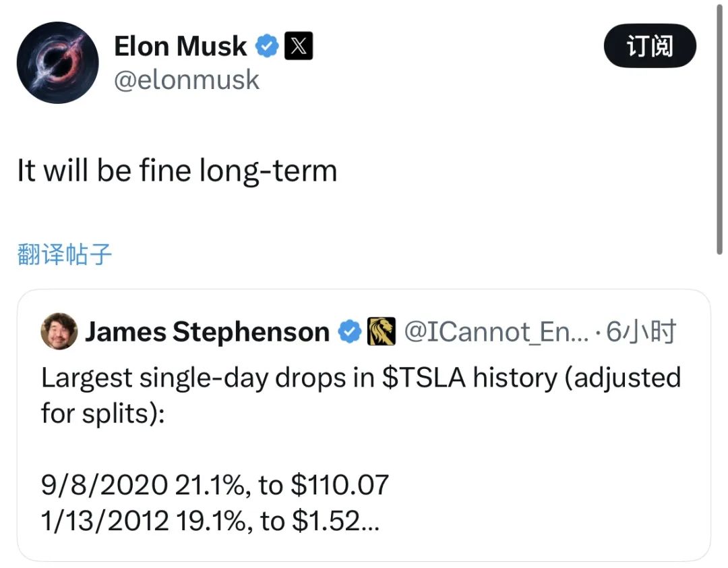Open James Stephenson's profile picture
This screenshot has height=568, width=728.
[x=59, y=331]
